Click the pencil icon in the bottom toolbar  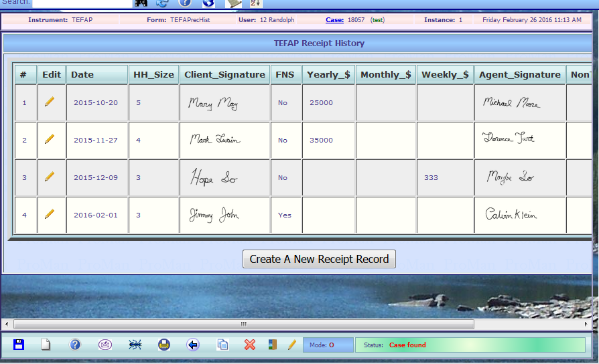coord(291,345)
